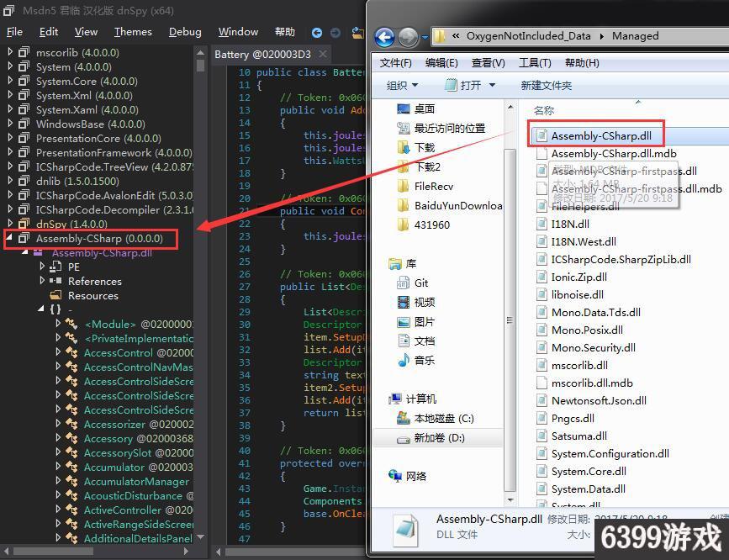Select 本地磁盘 (C:) drive
Image resolution: width=729 pixels, height=560 pixels.
pos(436,418)
